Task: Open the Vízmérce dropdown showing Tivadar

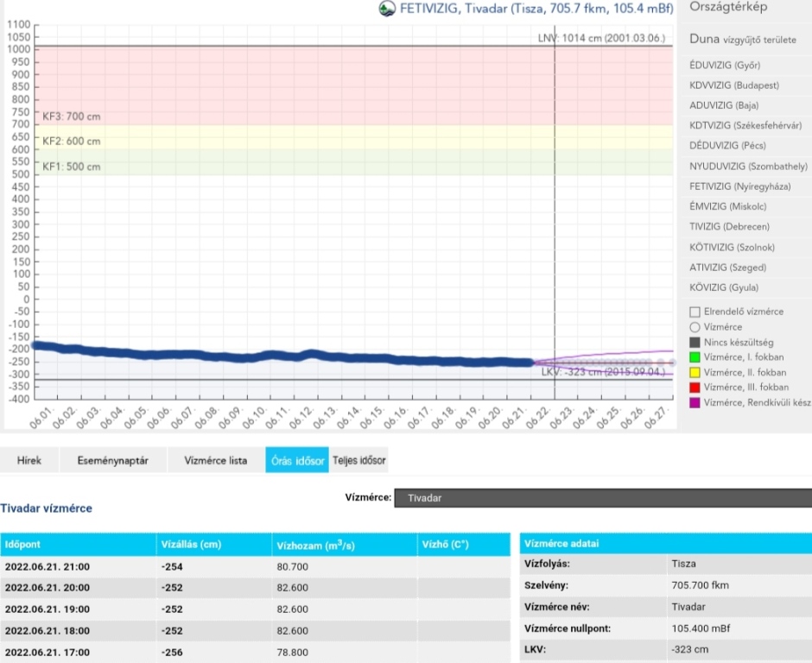Action: click(602, 498)
